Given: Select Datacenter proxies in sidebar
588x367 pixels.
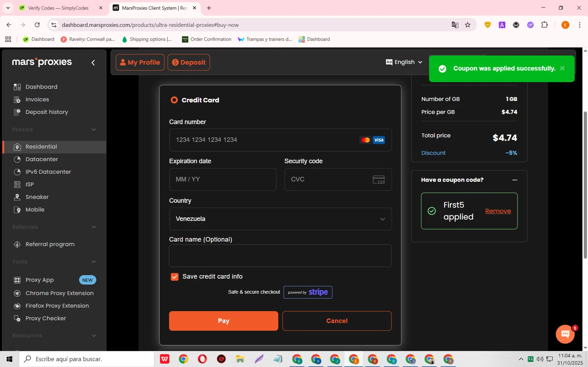Looking at the screenshot, I should click(42, 159).
